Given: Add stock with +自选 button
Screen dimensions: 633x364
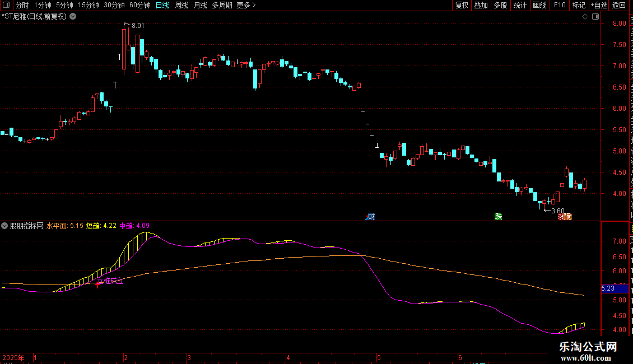Looking at the screenshot, I should [599, 5].
